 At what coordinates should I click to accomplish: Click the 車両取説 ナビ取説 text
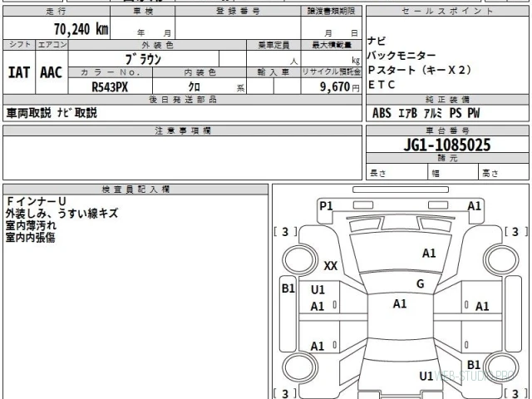point(52,113)
